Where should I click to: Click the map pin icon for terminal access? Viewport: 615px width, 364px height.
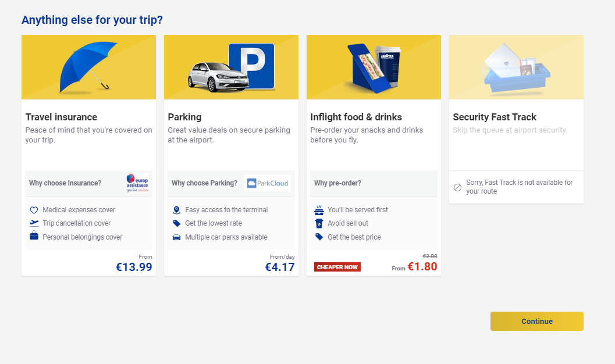[176, 210]
